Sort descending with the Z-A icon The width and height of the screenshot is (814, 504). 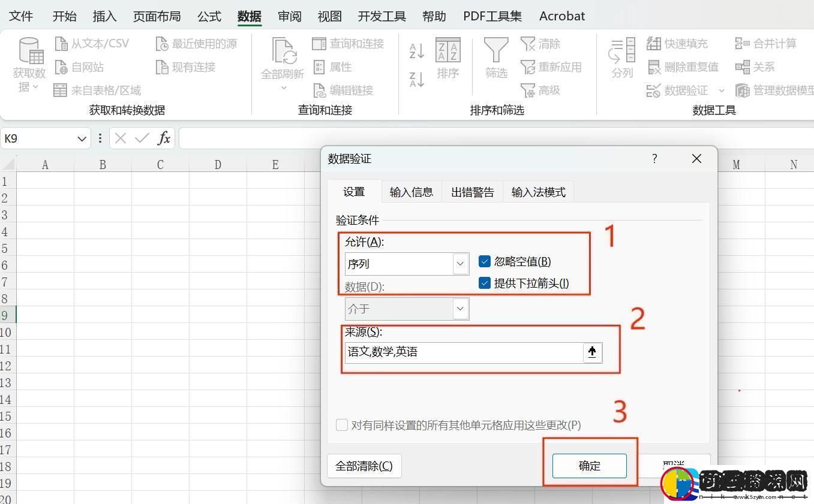tap(417, 79)
